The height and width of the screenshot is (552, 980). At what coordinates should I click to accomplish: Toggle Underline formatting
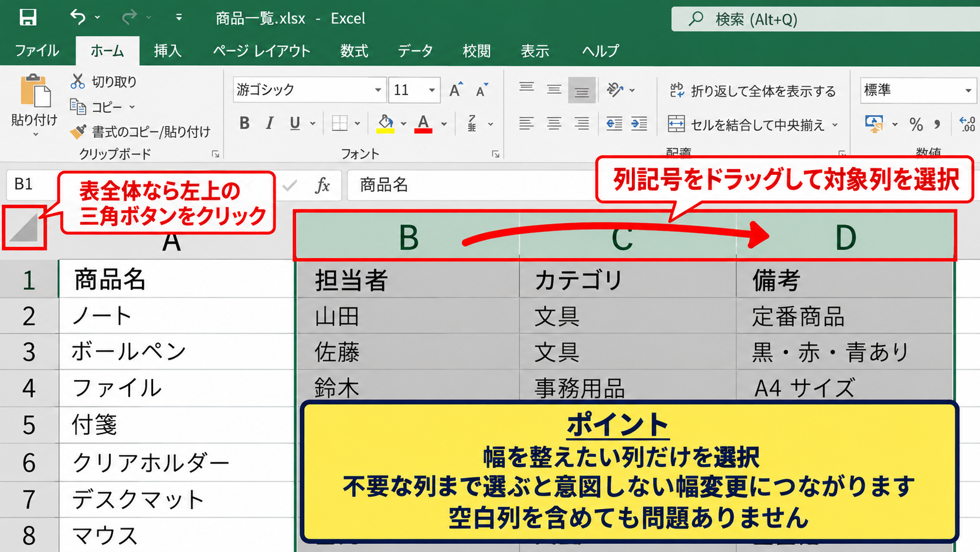tap(295, 123)
